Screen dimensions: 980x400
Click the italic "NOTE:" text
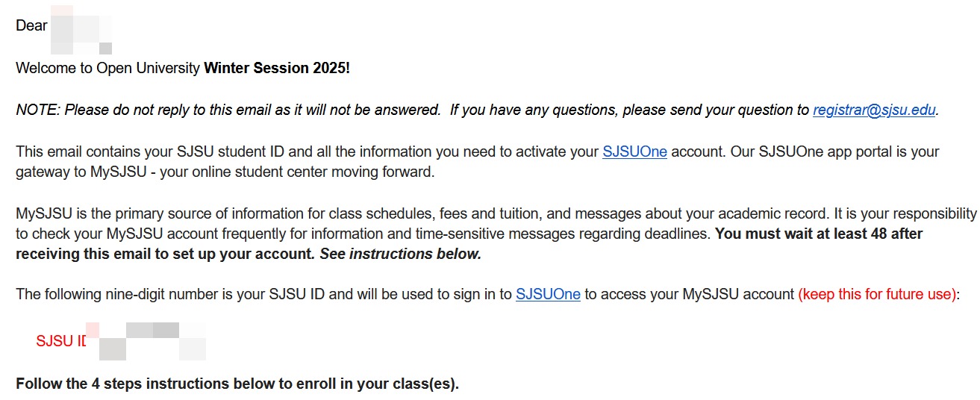(x=38, y=110)
